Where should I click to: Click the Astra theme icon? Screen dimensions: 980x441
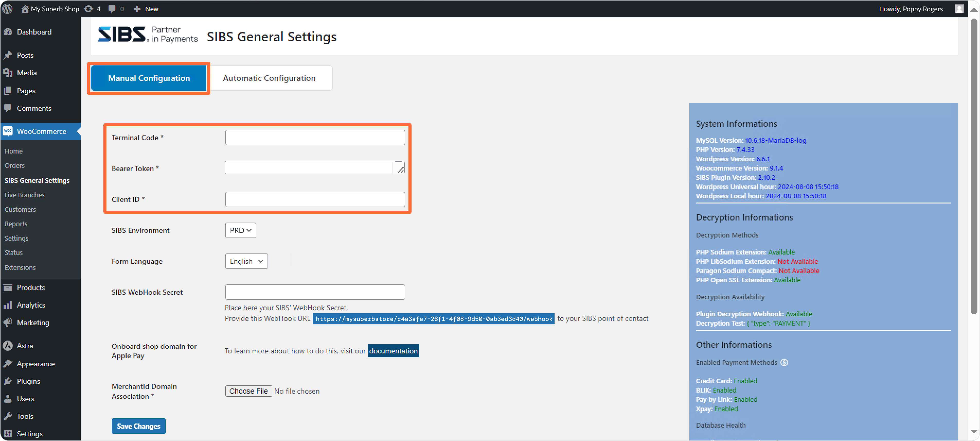pos(8,345)
